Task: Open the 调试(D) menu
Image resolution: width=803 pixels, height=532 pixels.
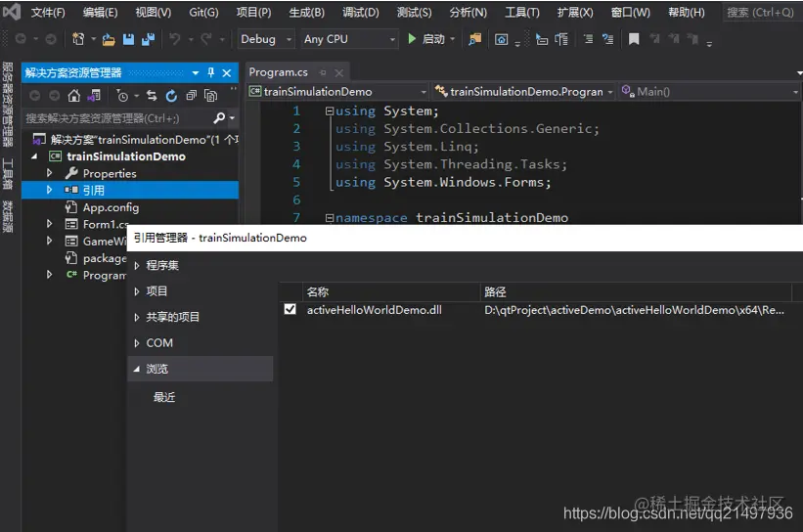Action: (x=361, y=12)
